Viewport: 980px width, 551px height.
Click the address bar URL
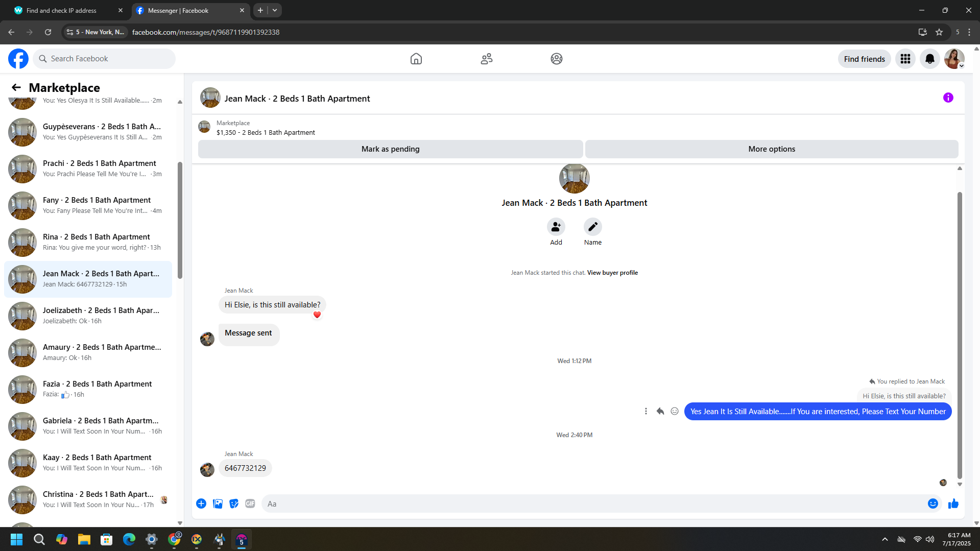coord(206,32)
